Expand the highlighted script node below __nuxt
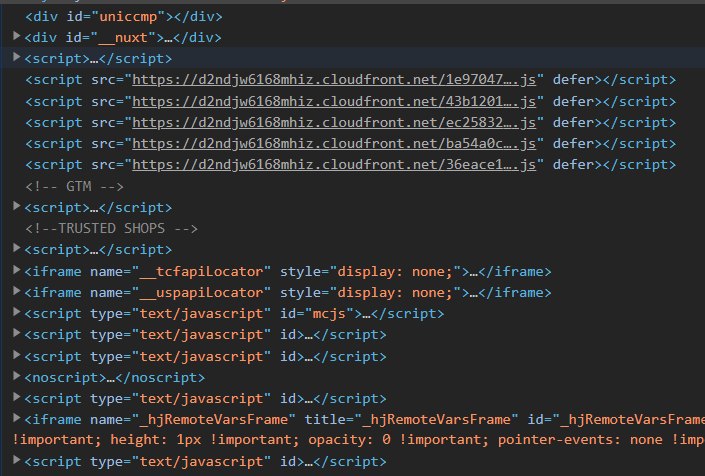Viewport: 705px width, 476px height. click(x=17, y=57)
